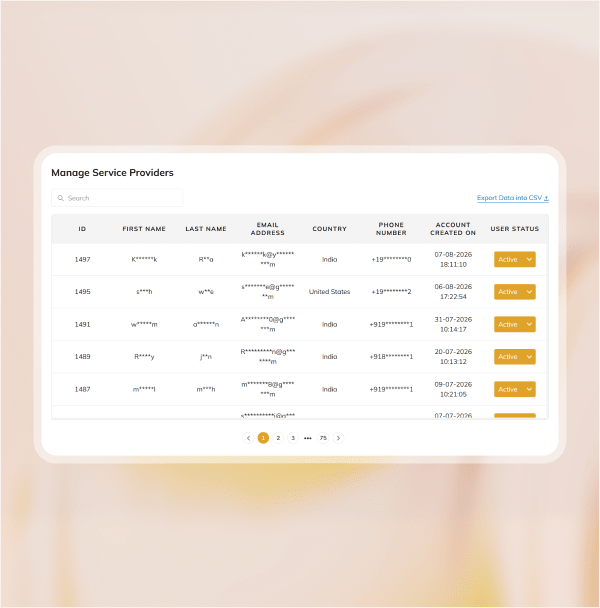Select the ID cell 1491
Viewport: 600px width, 608px height.
point(82,324)
